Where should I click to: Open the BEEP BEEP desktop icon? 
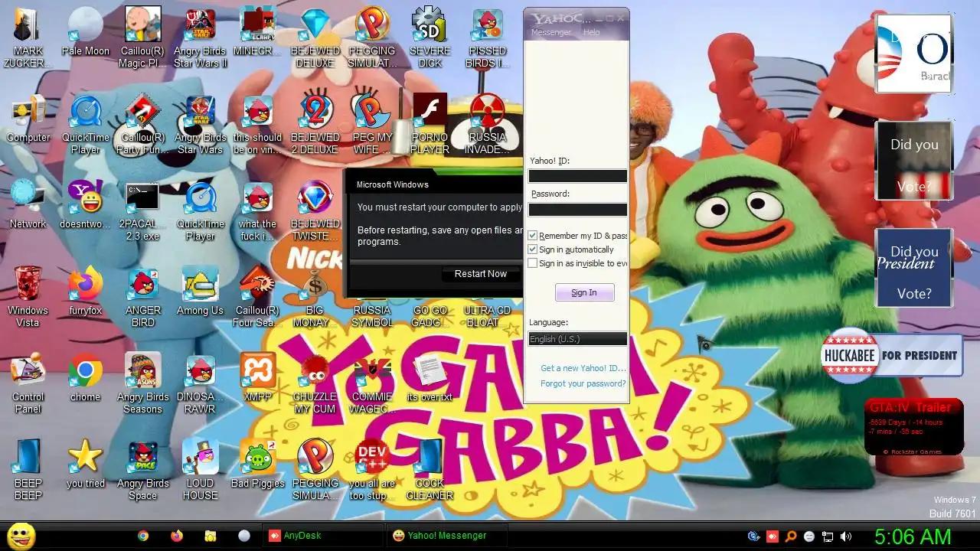click(28, 470)
